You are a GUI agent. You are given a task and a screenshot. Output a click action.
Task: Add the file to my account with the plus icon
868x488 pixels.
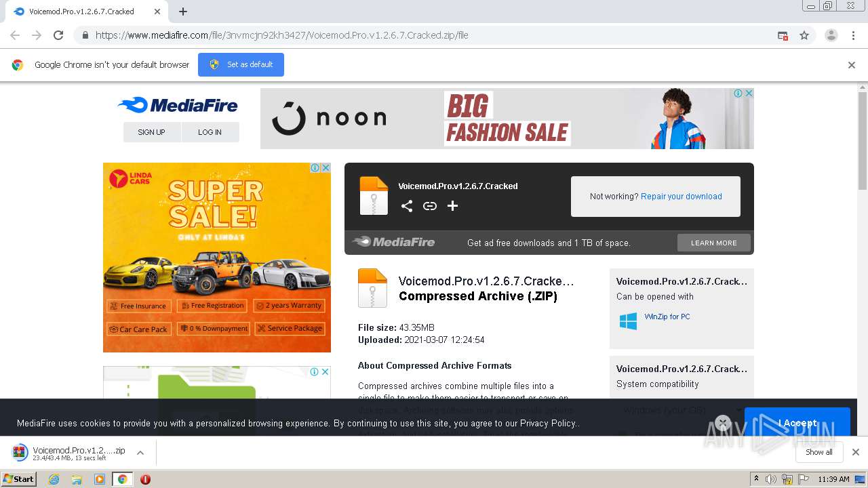coord(452,206)
